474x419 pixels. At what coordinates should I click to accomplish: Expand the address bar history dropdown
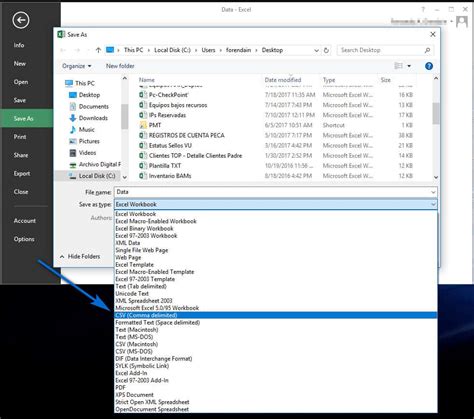pos(316,50)
